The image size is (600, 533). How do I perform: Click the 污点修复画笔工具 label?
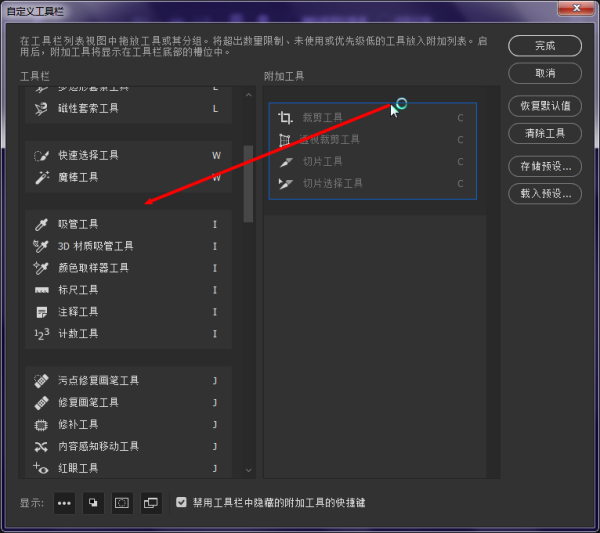(98, 381)
